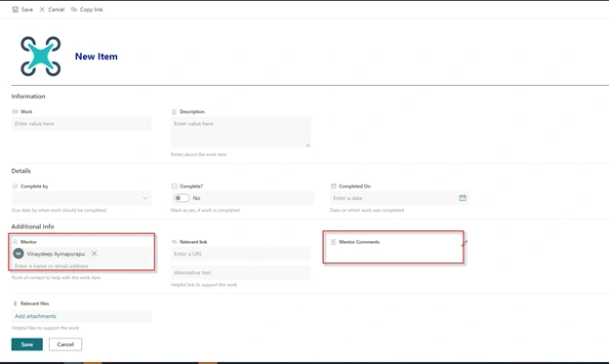Click Vinaydeep Ayinapurapu's avatar
The height and width of the screenshot is (364, 609).
(x=19, y=254)
